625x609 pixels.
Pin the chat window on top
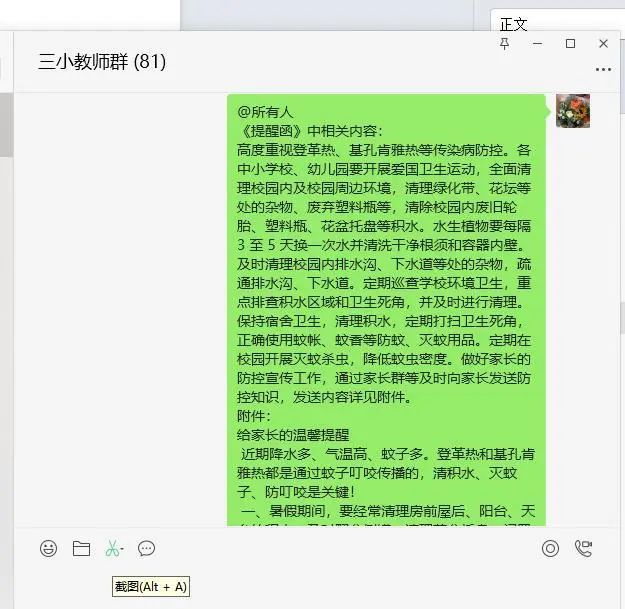click(504, 43)
